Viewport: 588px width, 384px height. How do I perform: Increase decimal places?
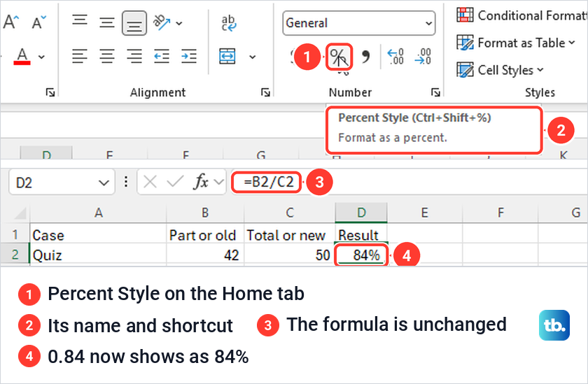click(x=395, y=57)
